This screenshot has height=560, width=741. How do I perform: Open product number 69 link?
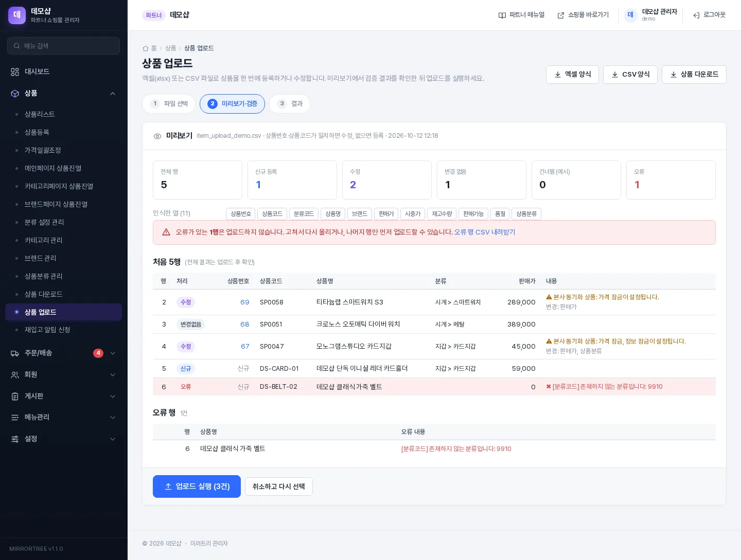(245, 302)
